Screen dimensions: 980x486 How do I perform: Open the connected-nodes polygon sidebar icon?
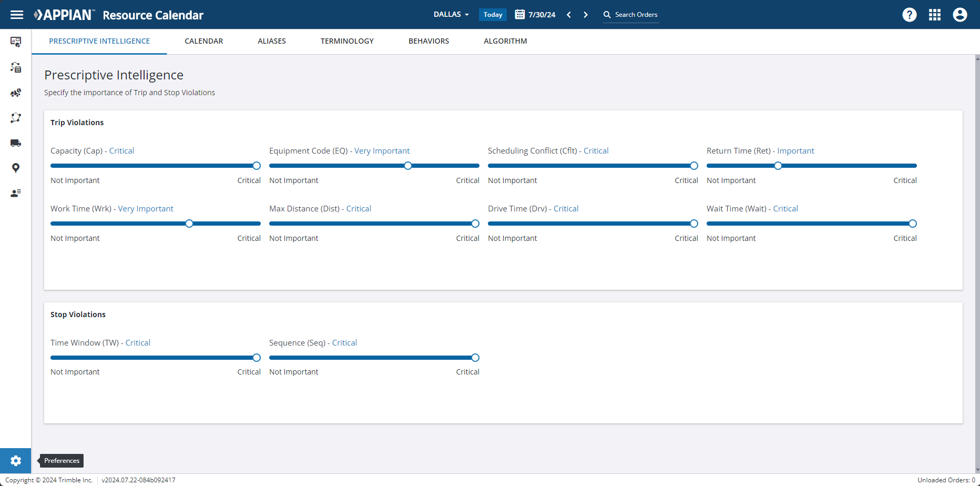[16, 118]
